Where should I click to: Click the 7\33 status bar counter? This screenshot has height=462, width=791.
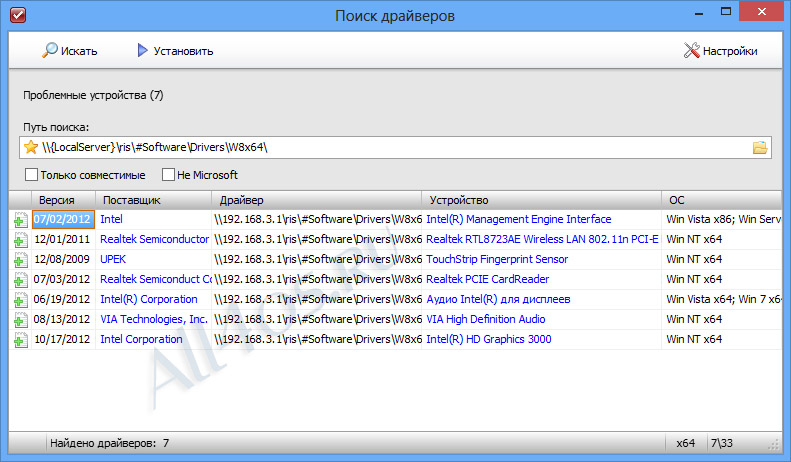(x=721, y=443)
